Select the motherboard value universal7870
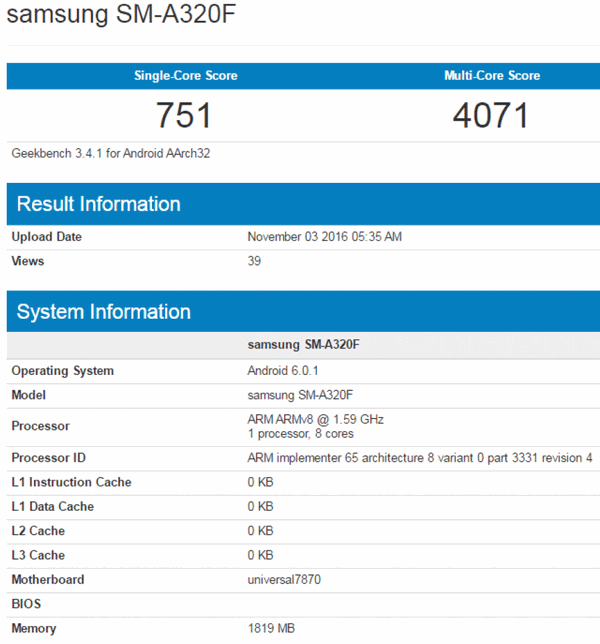Screen dimensions: 600x644 tap(284, 580)
